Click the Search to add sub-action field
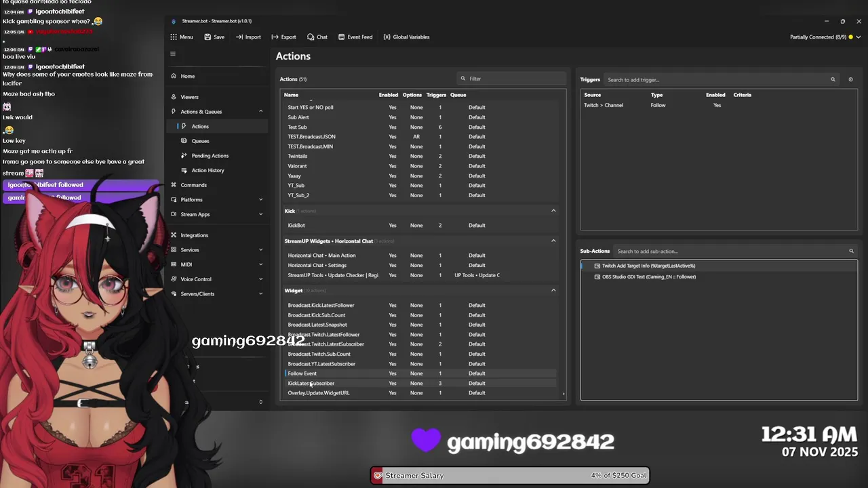 pyautogui.click(x=736, y=251)
